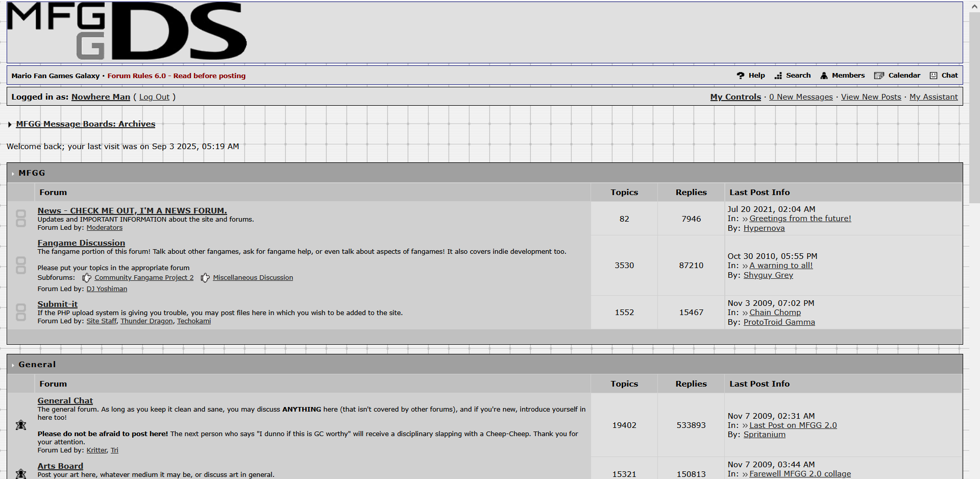Open 0 New Messages inbox
Screen dimensions: 980x479
click(801, 97)
